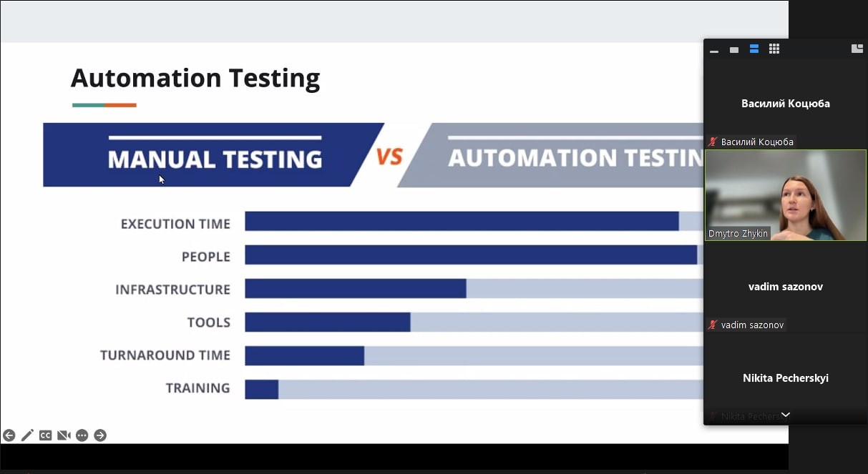The image size is (868, 474).
Task: Select Dmytro Zhykin's video thumbnail
Action: coord(785,195)
